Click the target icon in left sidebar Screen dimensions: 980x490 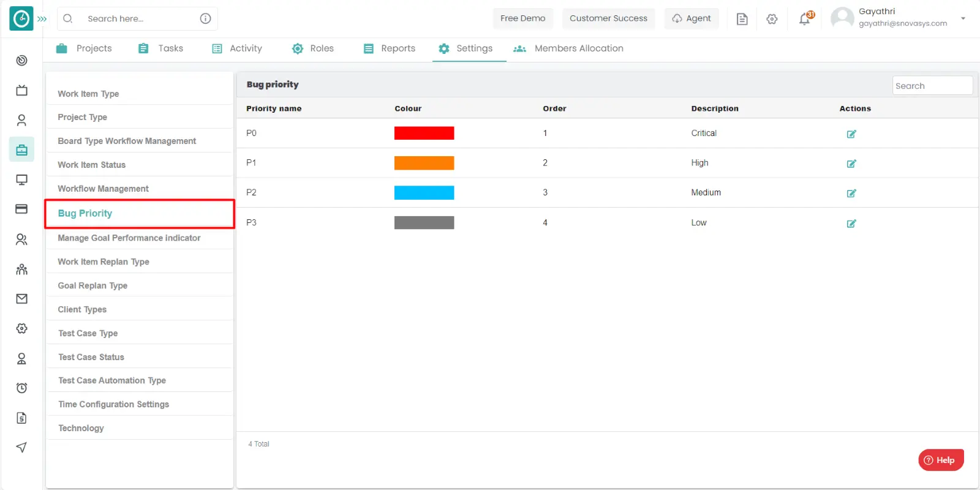21,60
